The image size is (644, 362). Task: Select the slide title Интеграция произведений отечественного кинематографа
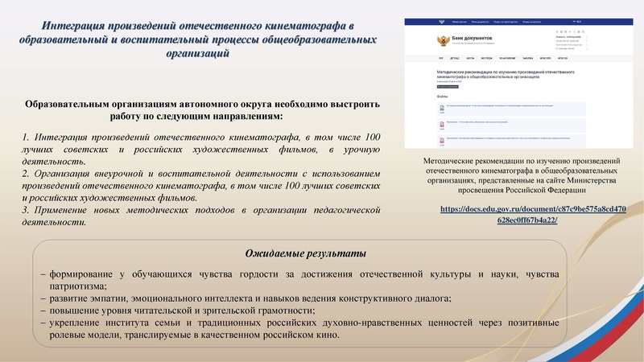click(x=197, y=39)
